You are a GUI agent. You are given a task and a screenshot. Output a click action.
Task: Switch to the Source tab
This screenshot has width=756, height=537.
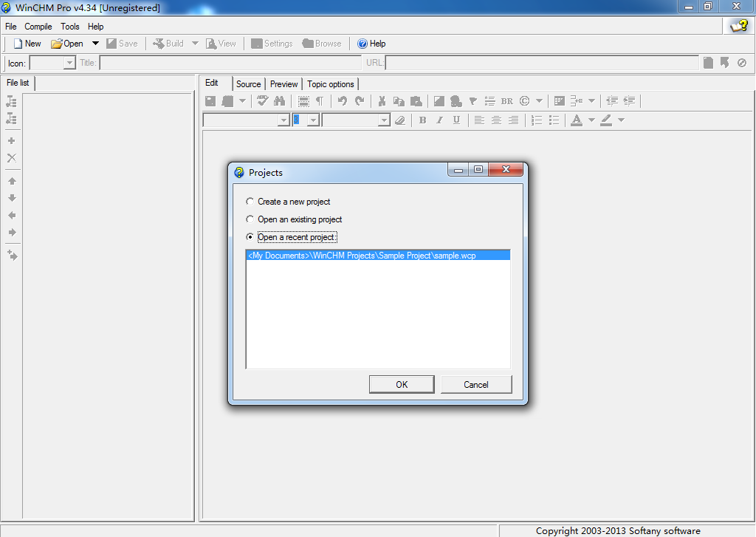pos(248,84)
